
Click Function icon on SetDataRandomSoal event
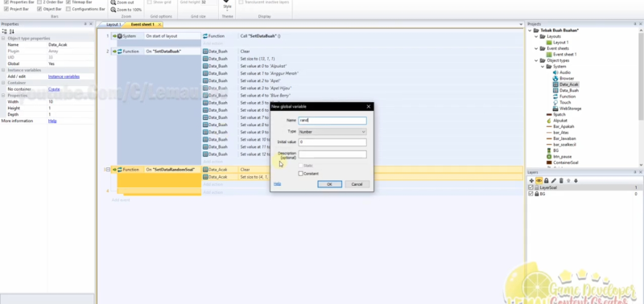point(120,170)
